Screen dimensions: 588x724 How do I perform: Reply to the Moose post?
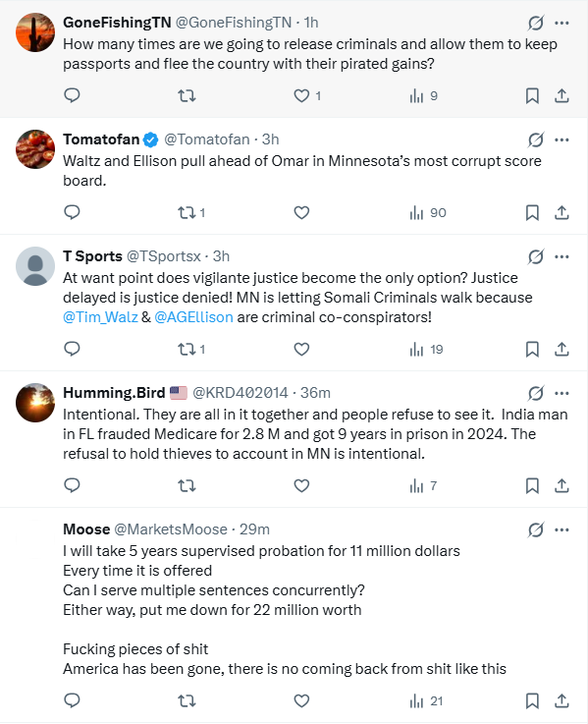click(x=72, y=700)
